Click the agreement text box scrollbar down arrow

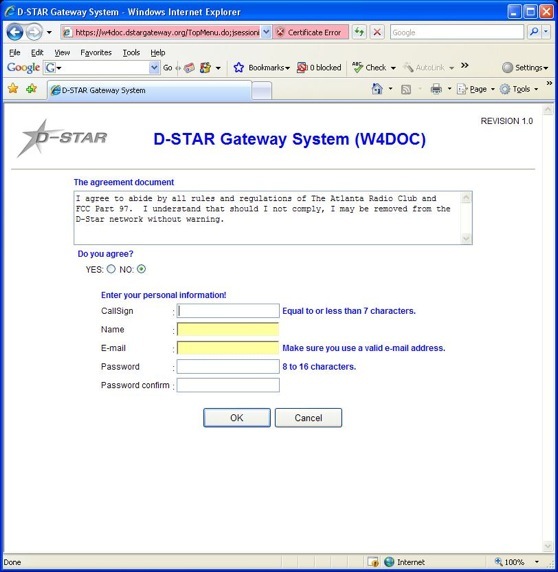pyautogui.click(x=466, y=239)
